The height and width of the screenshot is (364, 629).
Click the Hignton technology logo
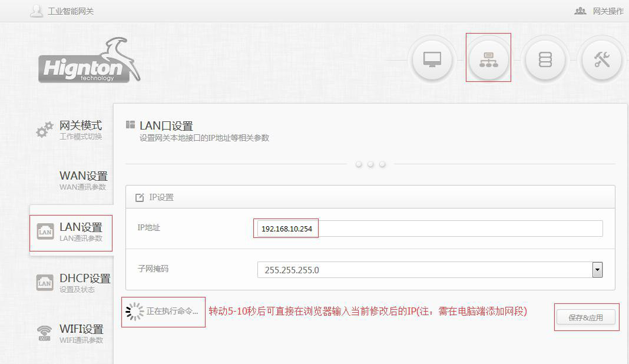click(x=90, y=61)
